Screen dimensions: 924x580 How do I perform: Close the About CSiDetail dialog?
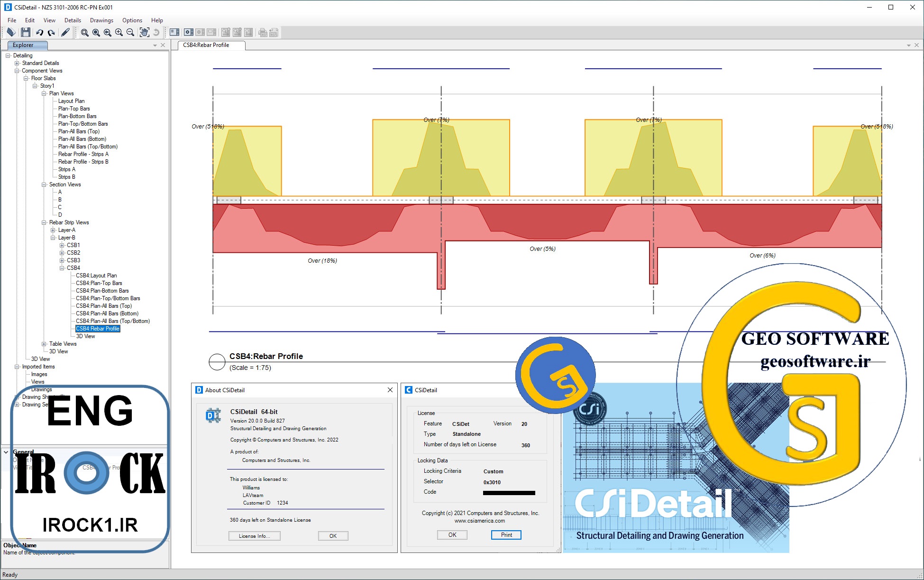click(x=390, y=390)
